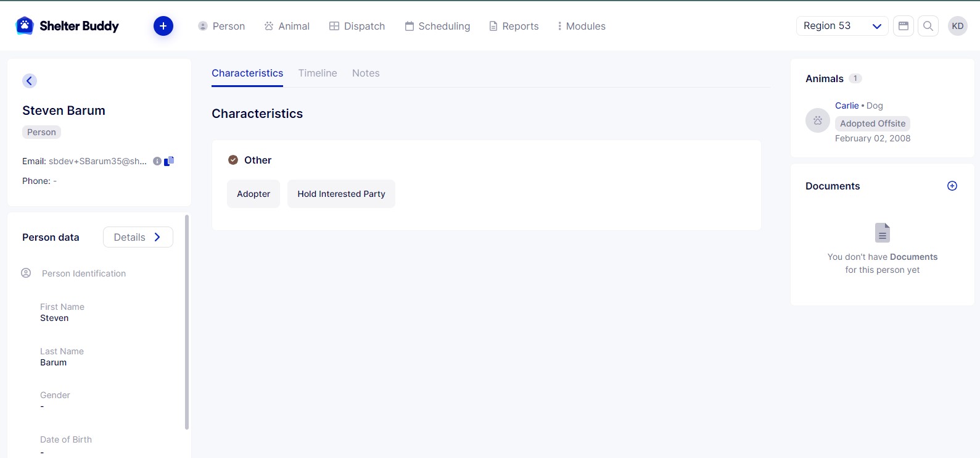
Task: Click the First Name value Steven
Action: [x=54, y=318]
